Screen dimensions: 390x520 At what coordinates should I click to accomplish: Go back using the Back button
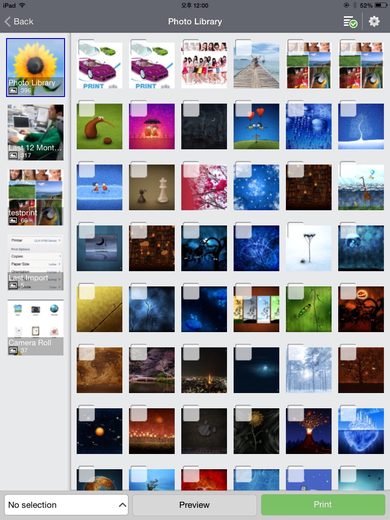[19, 22]
